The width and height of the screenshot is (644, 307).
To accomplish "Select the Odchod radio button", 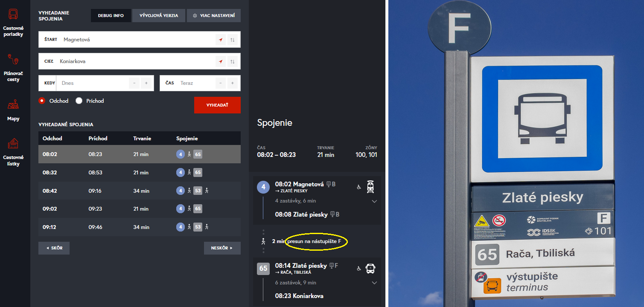I will coord(42,101).
